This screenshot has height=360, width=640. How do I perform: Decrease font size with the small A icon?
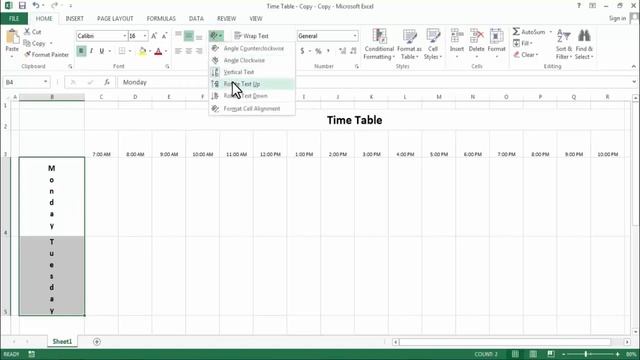[x=164, y=36]
